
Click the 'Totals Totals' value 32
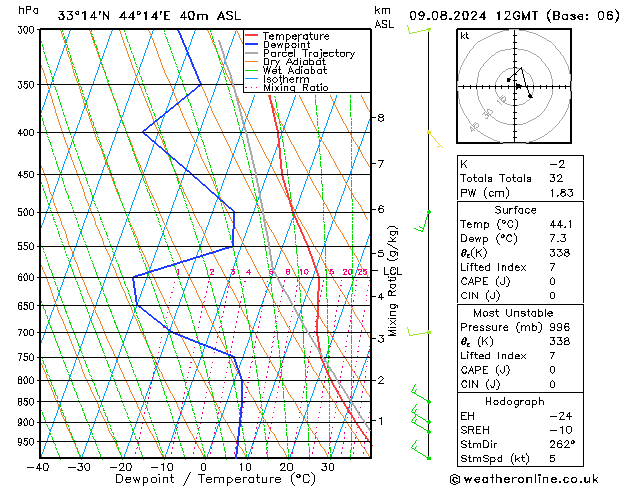(556, 178)
